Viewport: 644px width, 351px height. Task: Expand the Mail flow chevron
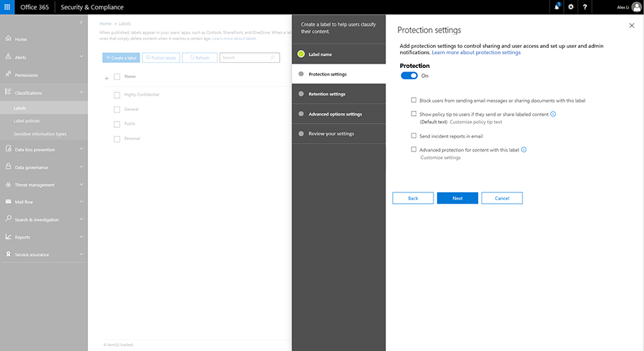(x=82, y=202)
